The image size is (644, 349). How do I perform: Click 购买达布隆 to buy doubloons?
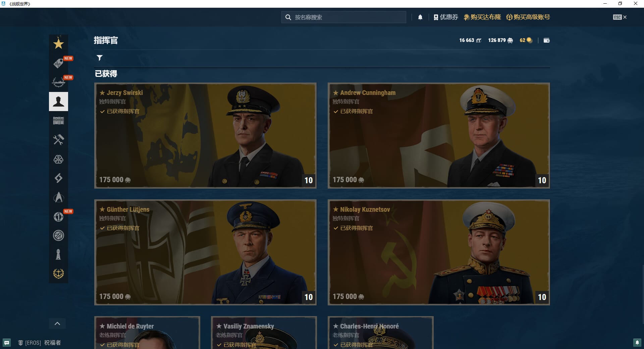(482, 17)
